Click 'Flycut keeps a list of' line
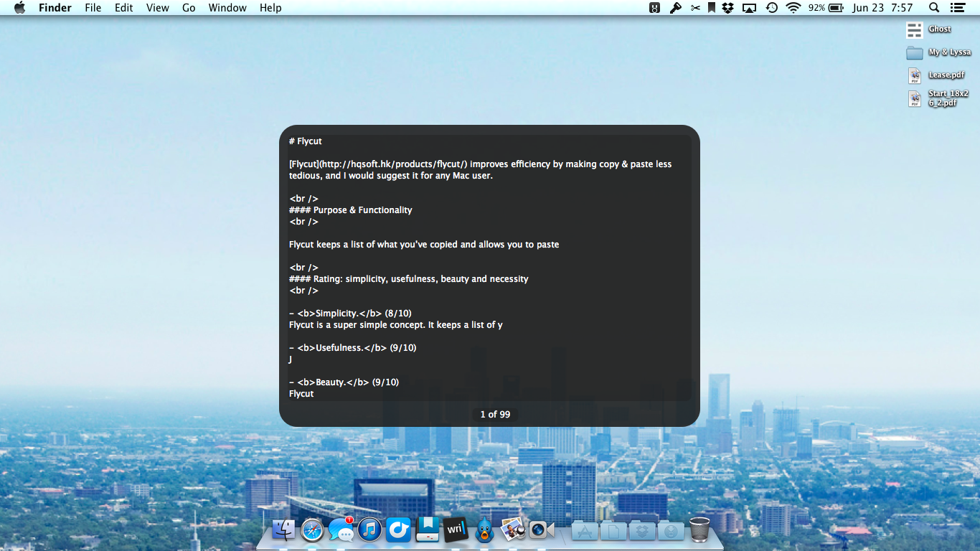 pyautogui.click(x=424, y=245)
